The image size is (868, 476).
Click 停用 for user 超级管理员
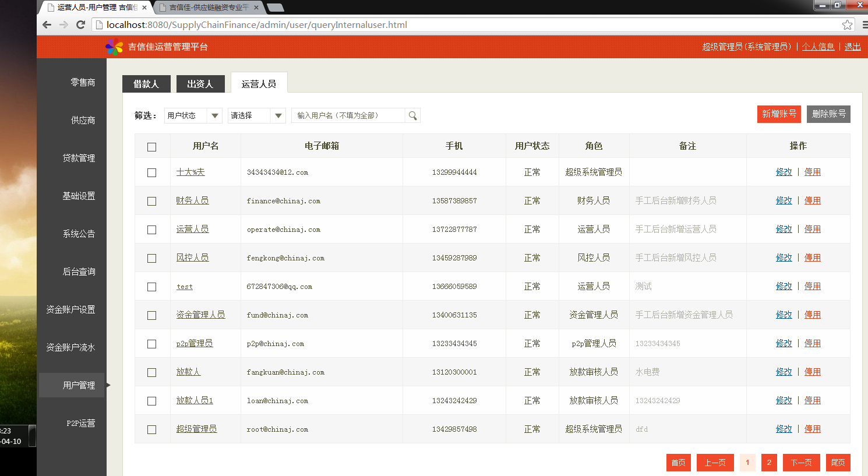(x=812, y=429)
